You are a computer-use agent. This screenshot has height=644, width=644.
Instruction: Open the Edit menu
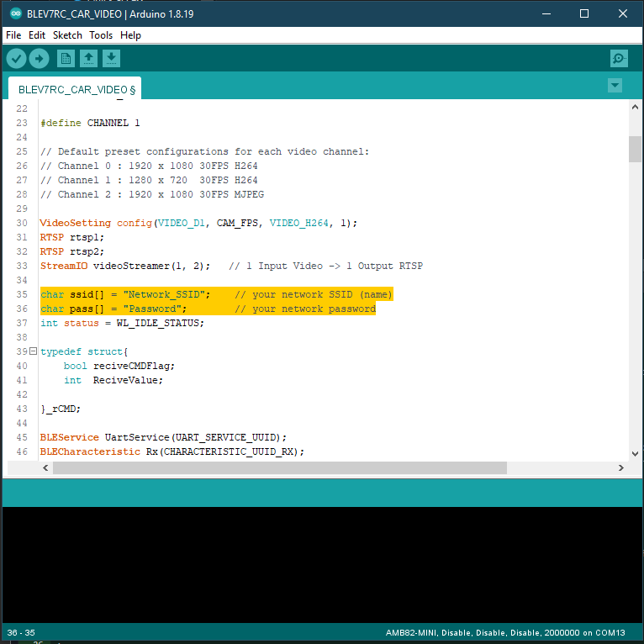point(37,35)
